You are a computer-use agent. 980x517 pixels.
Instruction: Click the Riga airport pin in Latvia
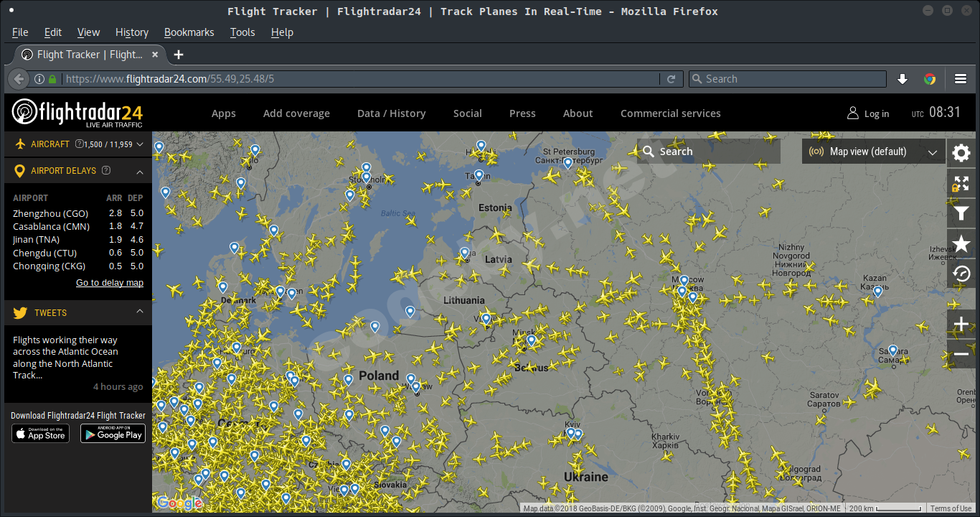(465, 253)
